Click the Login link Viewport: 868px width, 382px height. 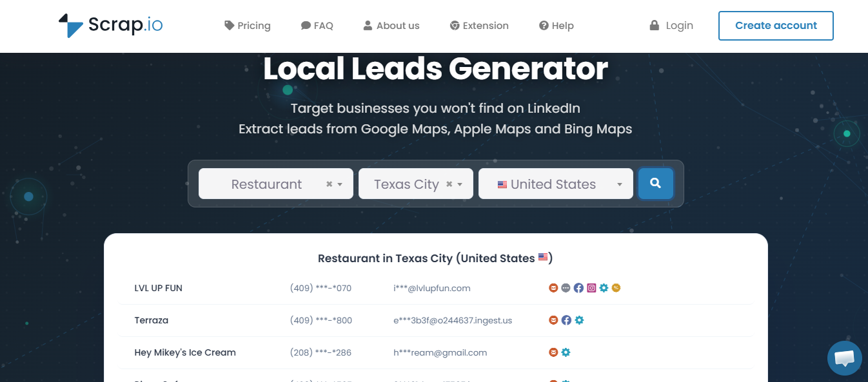pyautogui.click(x=671, y=26)
